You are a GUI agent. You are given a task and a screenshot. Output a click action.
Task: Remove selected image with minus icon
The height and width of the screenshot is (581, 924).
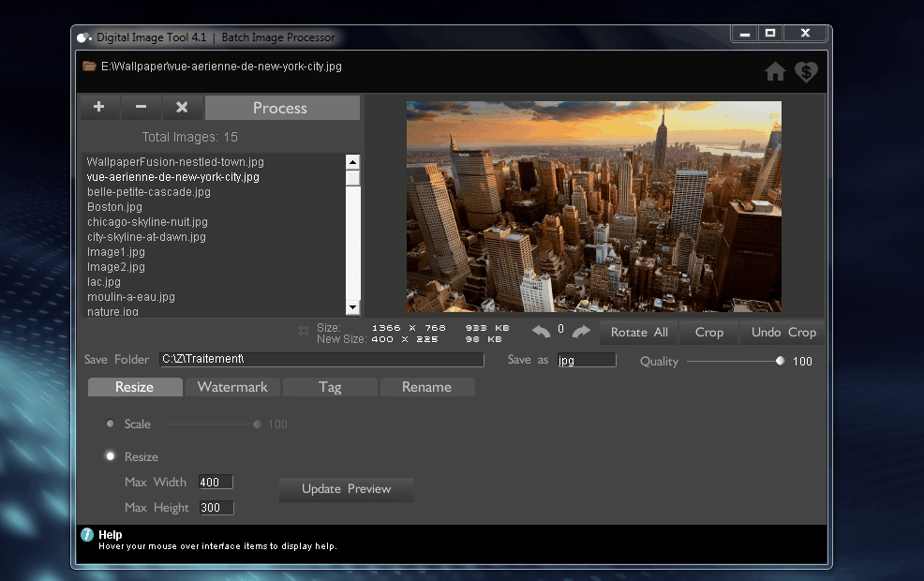tap(141, 107)
